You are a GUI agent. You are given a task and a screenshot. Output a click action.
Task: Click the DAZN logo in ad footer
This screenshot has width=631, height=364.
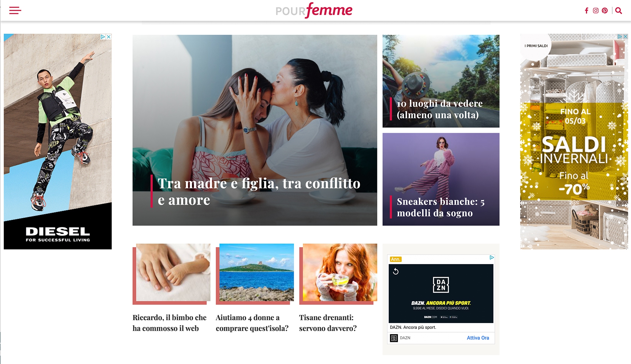coord(394,338)
